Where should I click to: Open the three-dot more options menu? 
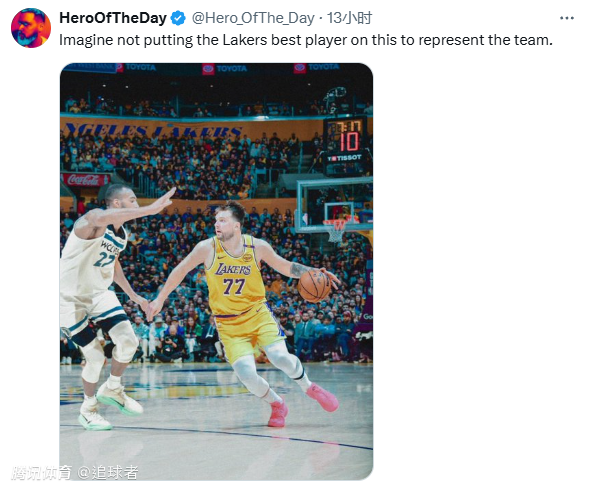[x=567, y=18]
